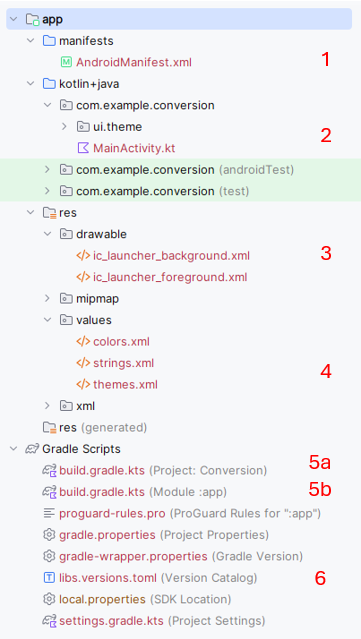The width and height of the screenshot is (361, 639).
Task: Click the gradle.properties gear icon
Action: tap(49, 535)
